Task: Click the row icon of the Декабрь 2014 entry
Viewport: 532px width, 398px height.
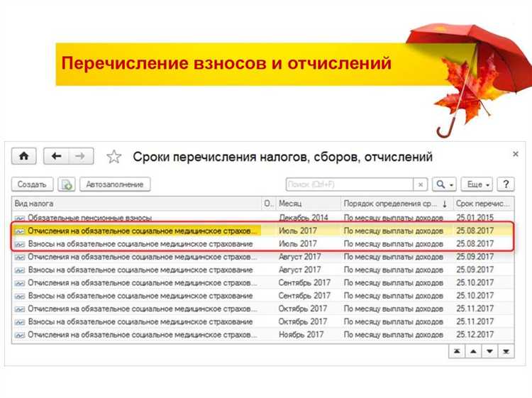Action: (20, 219)
